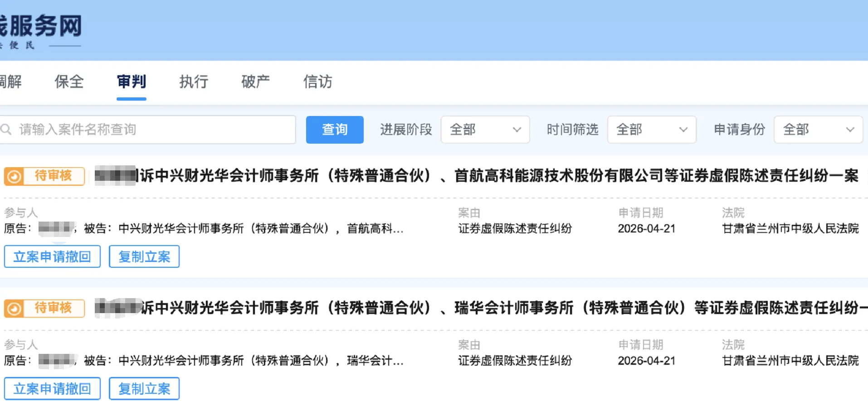The image size is (868, 401).
Task: Click 甘肃省兰州市中级人民法院 in 瑞华会计师 case
Action: click(x=790, y=361)
